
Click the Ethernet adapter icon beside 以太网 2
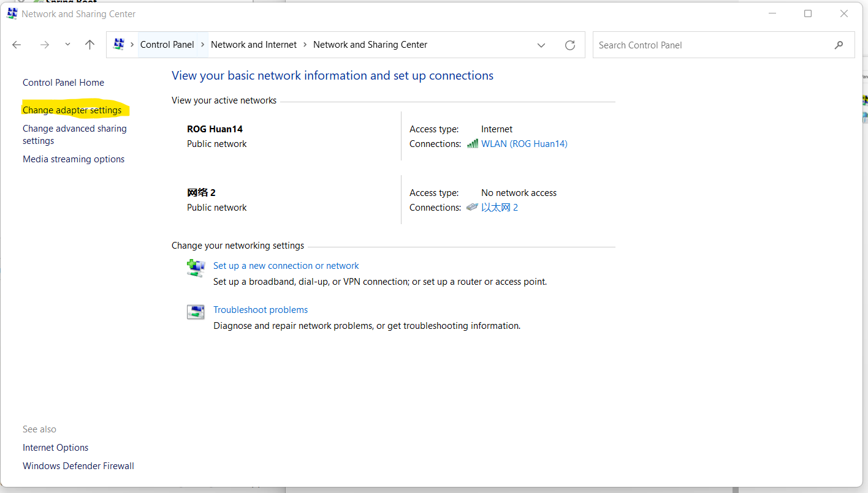tap(472, 207)
